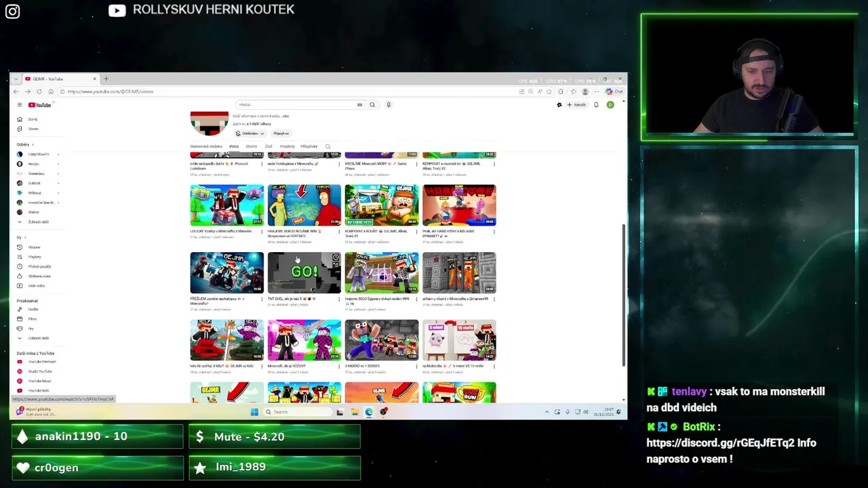Open a new browser tab with plus
Image resolution: width=868 pixels, height=488 pixels.
[106, 79]
